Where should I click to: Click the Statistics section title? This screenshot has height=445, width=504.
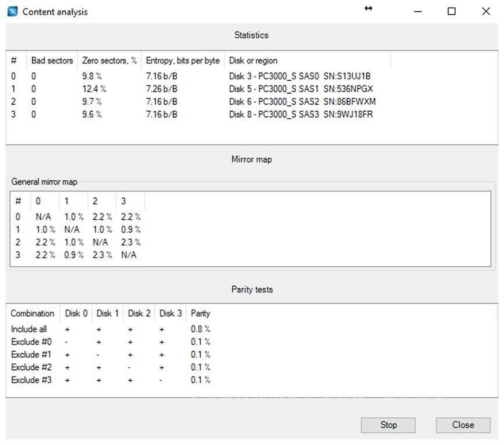(251, 35)
